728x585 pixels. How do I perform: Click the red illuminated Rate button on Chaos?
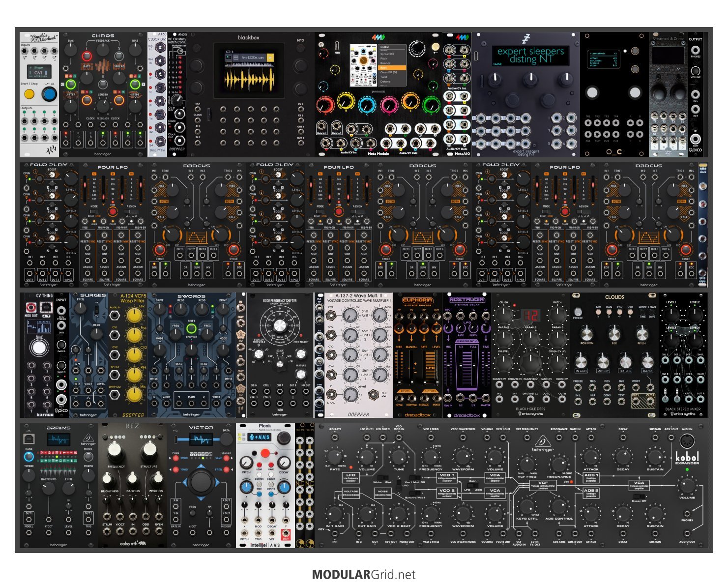coord(87,56)
